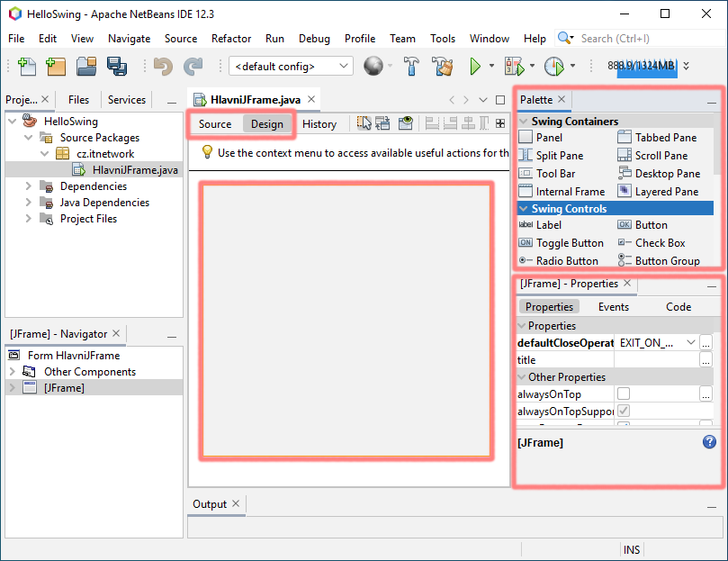
Task: Switch to the Source view tab
Action: coord(215,124)
